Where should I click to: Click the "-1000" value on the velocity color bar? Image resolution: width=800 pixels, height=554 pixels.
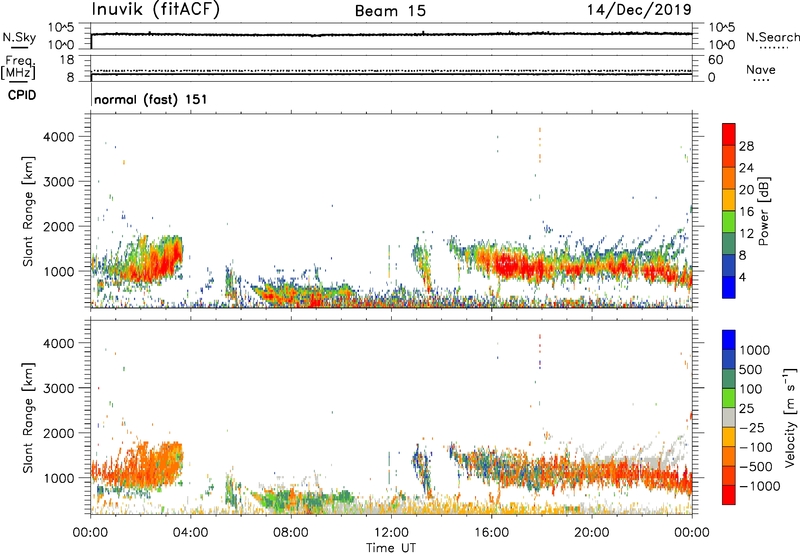point(759,486)
